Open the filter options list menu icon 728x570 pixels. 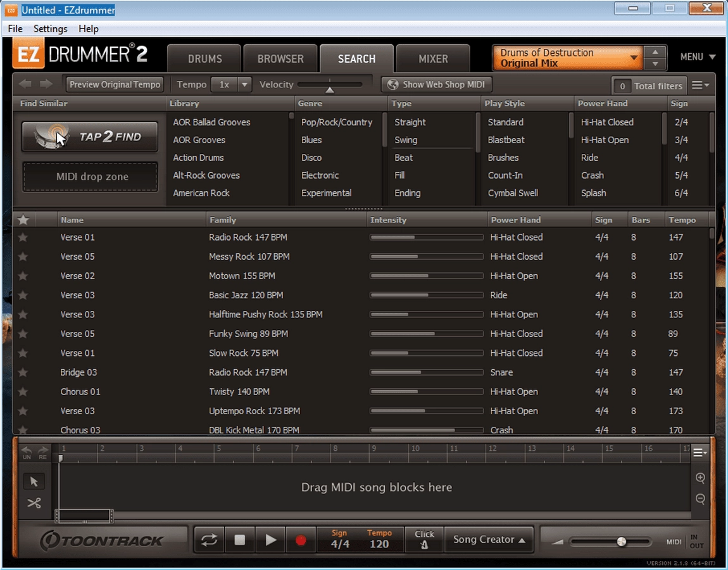point(700,85)
